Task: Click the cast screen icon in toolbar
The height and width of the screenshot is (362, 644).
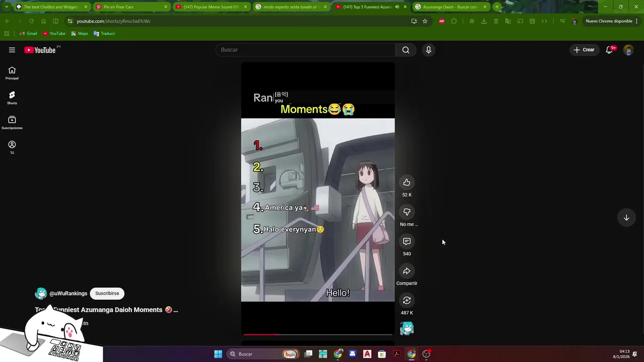Action: point(520,21)
